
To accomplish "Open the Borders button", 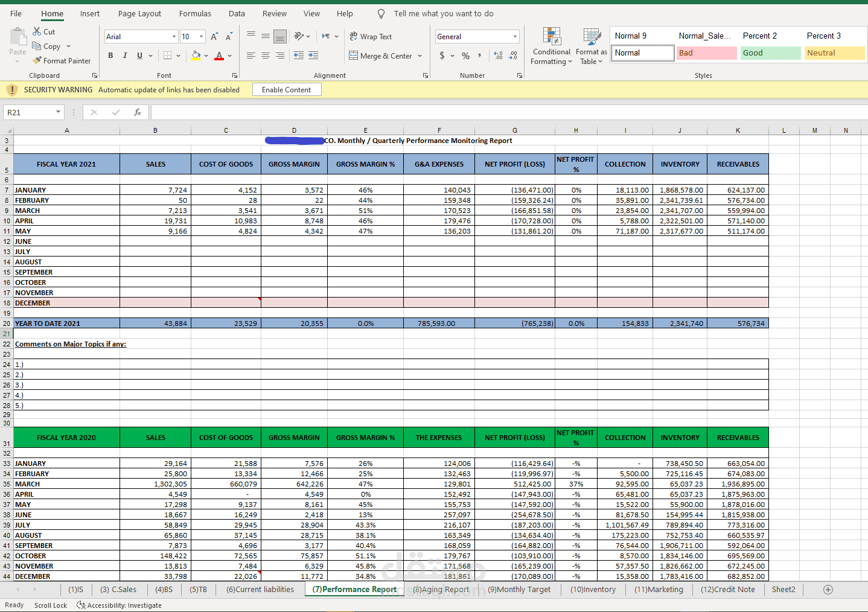I will [x=168, y=56].
